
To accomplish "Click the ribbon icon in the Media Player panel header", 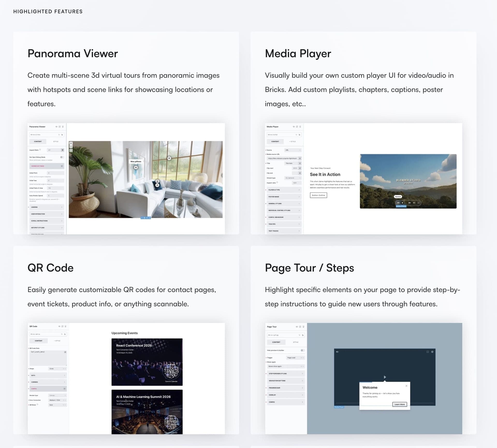I will [300, 127].
